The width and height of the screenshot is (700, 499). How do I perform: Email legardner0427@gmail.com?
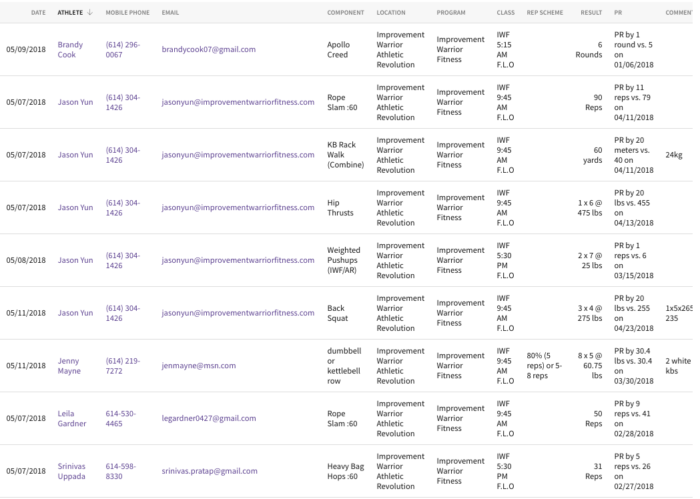click(x=209, y=418)
